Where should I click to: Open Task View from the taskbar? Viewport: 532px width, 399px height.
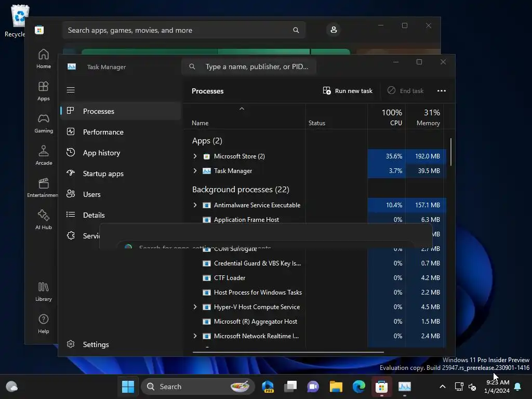click(290, 387)
